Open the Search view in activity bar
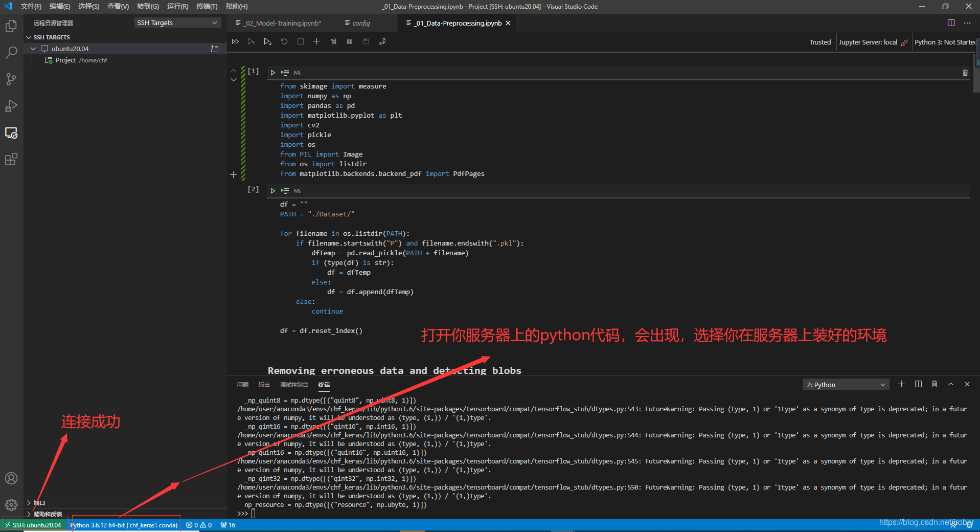The width and height of the screenshot is (980, 532). click(x=11, y=53)
